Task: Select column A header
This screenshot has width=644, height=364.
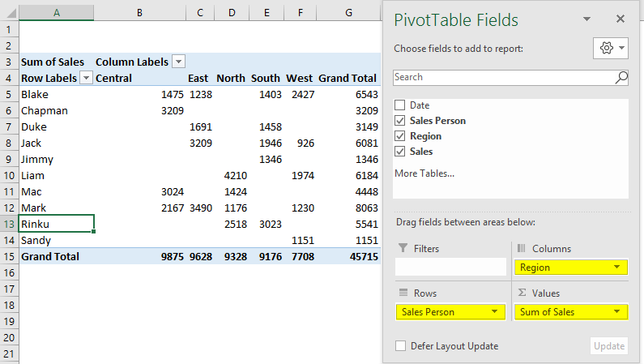Action: [56, 13]
